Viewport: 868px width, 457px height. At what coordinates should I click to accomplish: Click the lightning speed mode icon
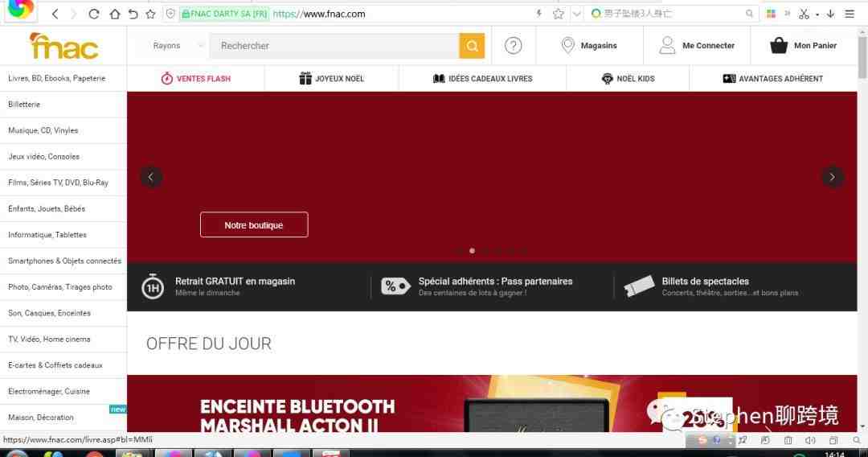538,14
